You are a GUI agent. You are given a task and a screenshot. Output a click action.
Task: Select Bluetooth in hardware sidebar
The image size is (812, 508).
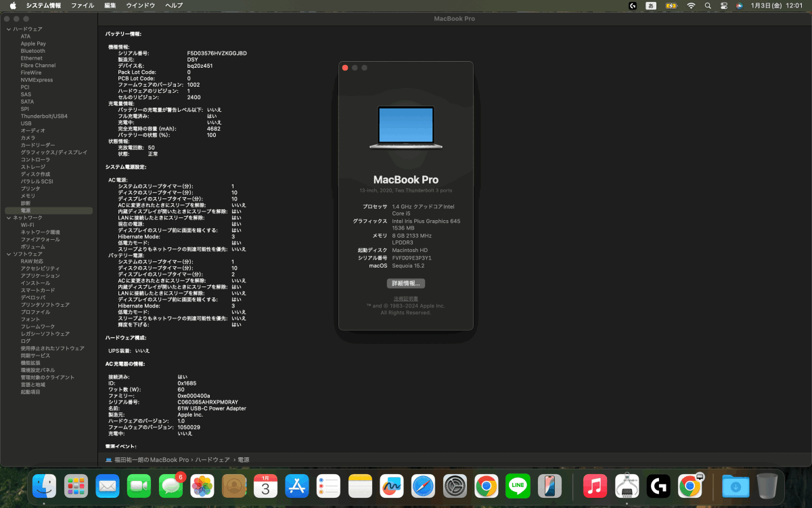33,51
